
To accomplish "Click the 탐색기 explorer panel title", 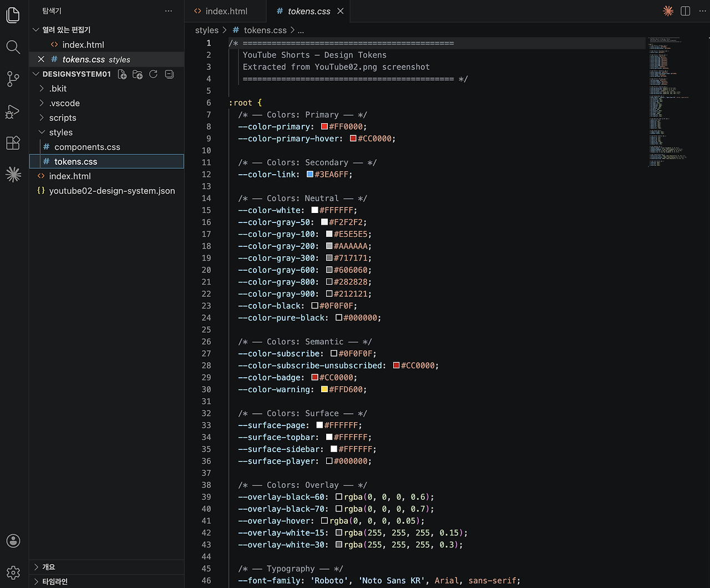I will pyautogui.click(x=52, y=11).
